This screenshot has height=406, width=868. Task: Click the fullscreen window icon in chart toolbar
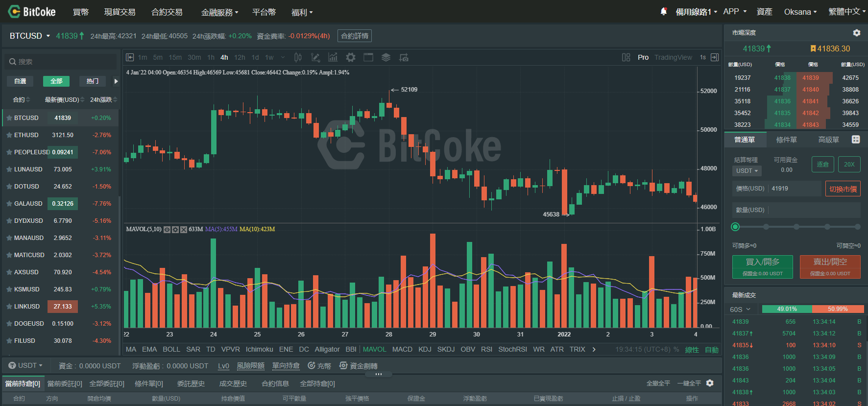(x=368, y=57)
